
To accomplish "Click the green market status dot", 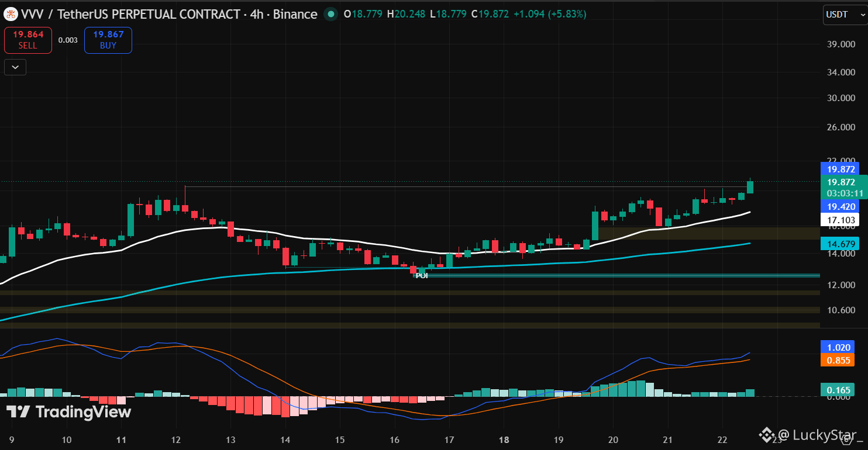I will click(x=331, y=14).
